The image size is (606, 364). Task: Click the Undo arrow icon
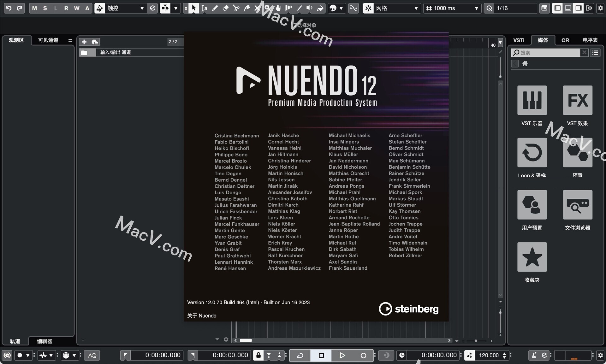(x=9, y=8)
